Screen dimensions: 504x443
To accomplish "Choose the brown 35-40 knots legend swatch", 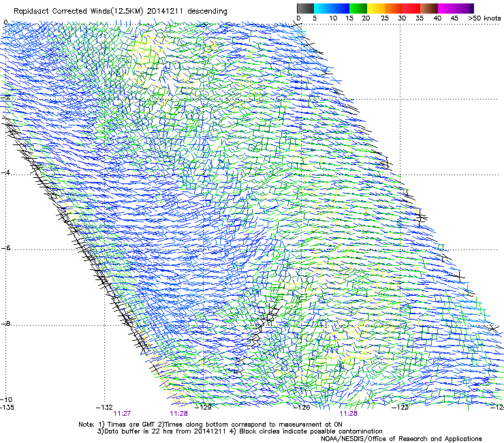I will [x=429, y=8].
